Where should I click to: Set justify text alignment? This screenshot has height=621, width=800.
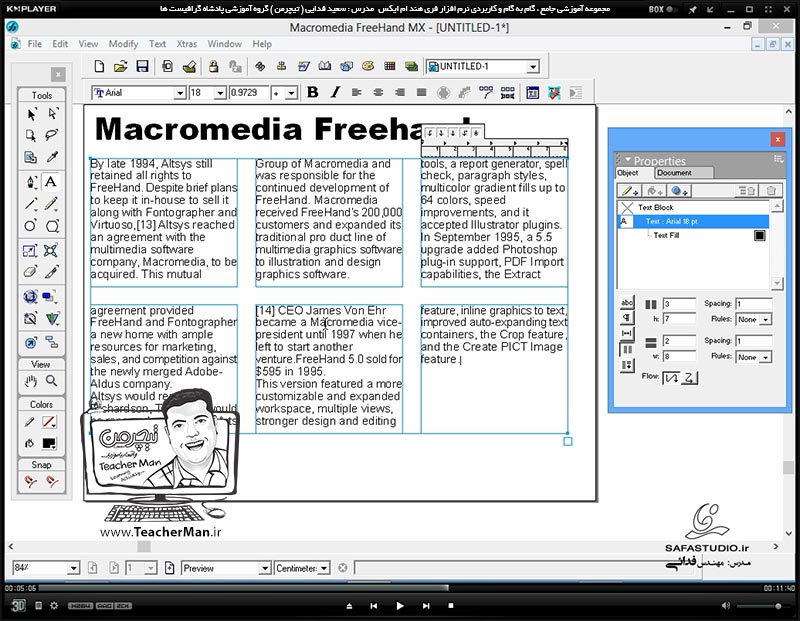click(x=421, y=92)
